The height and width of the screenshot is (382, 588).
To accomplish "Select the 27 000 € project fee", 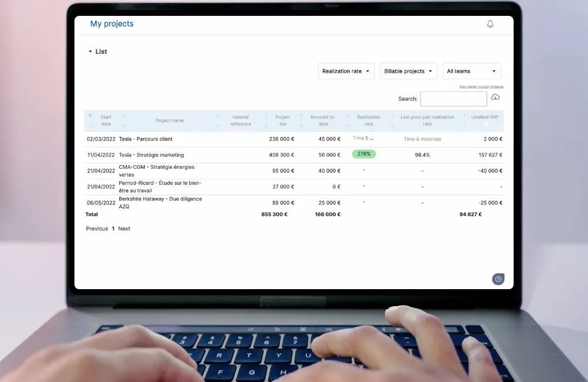I will (x=283, y=187).
